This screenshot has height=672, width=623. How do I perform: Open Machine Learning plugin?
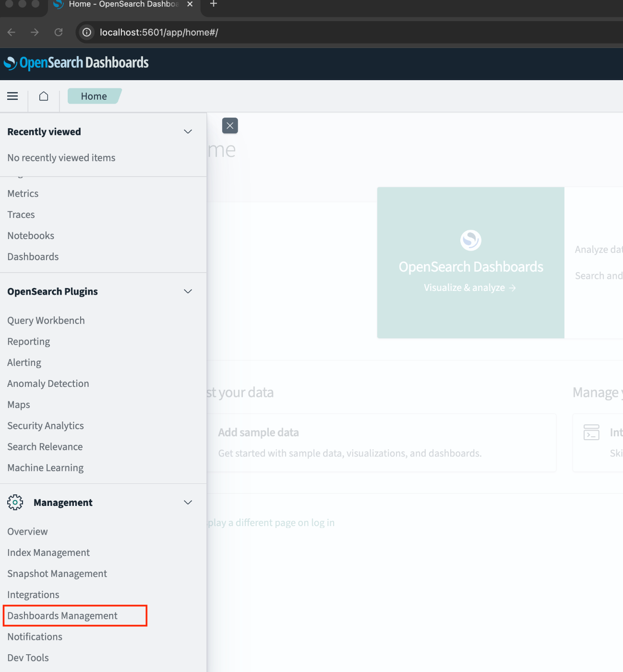click(x=46, y=468)
